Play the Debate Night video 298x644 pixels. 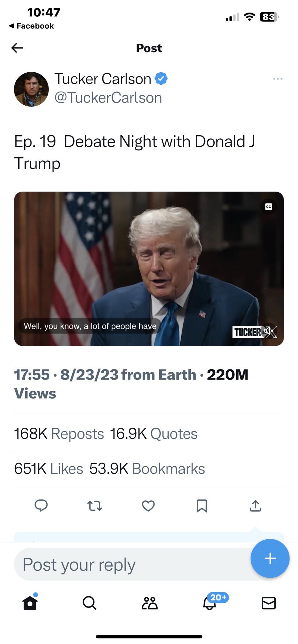tap(149, 269)
